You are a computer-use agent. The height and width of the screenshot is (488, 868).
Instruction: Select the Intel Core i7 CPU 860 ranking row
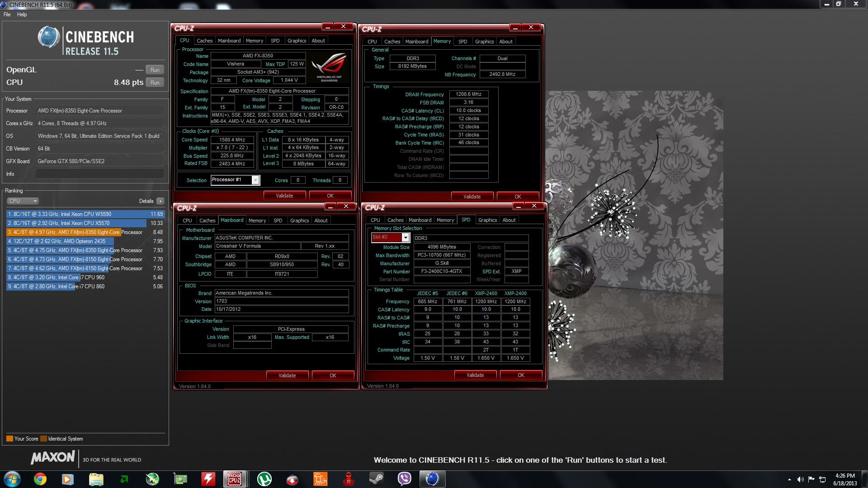point(85,286)
